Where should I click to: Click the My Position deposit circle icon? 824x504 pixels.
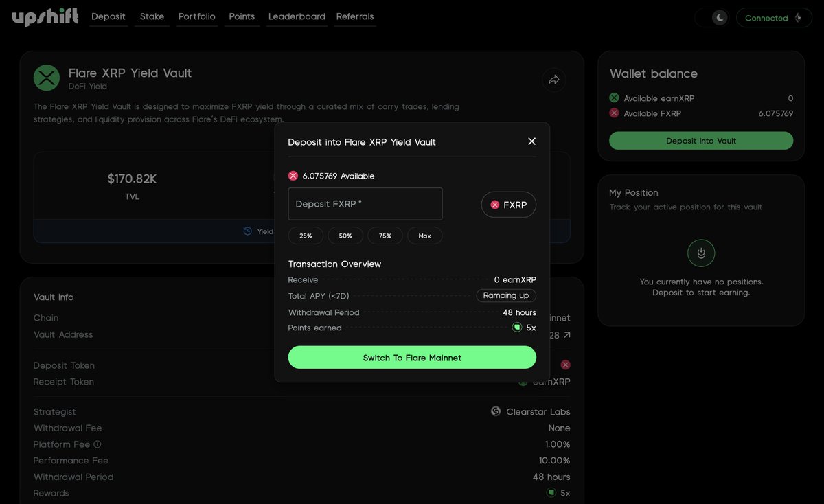[701, 253]
